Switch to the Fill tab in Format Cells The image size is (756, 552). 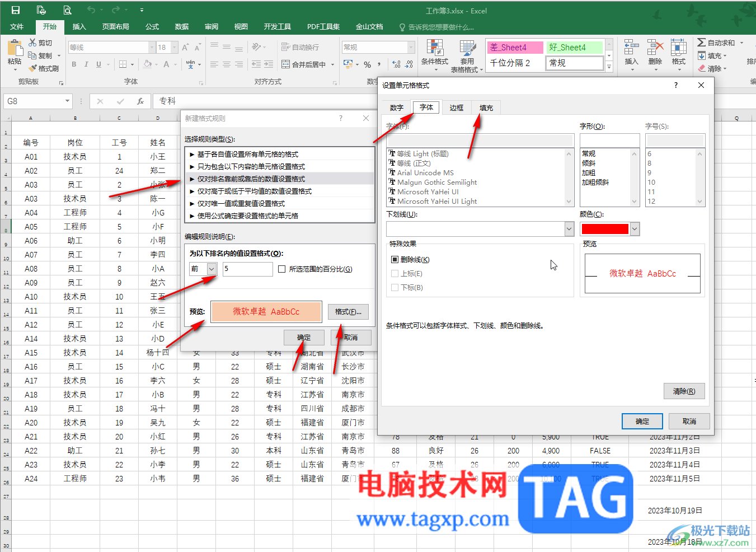[x=486, y=107]
